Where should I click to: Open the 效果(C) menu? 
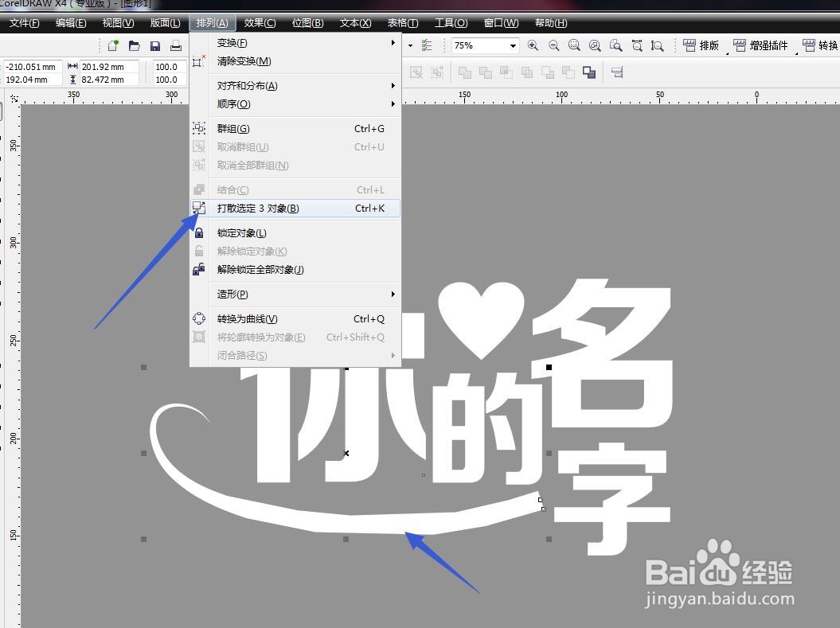pos(260,23)
